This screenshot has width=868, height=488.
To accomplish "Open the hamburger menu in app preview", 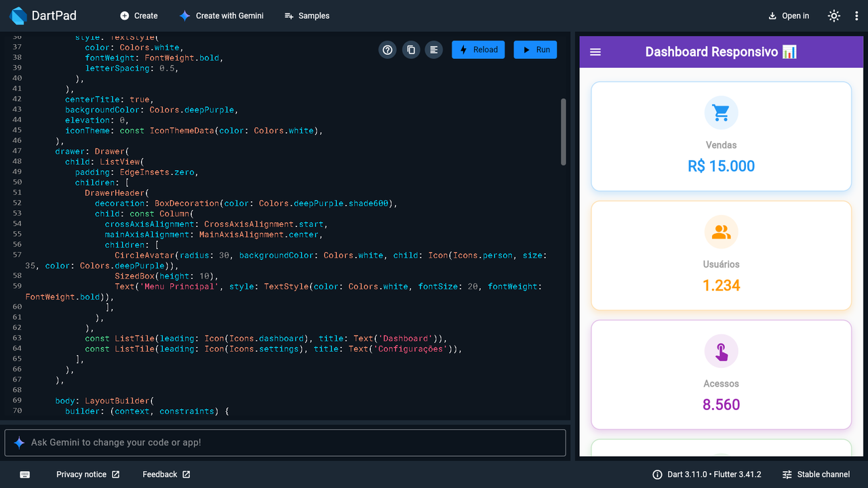I will (x=595, y=52).
